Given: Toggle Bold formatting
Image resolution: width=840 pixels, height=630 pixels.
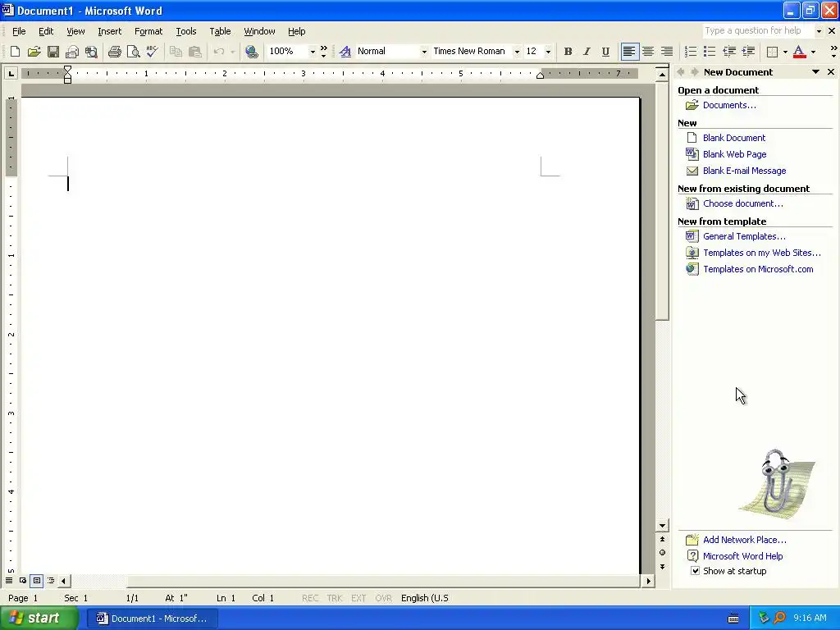Looking at the screenshot, I should tap(568, 52).
